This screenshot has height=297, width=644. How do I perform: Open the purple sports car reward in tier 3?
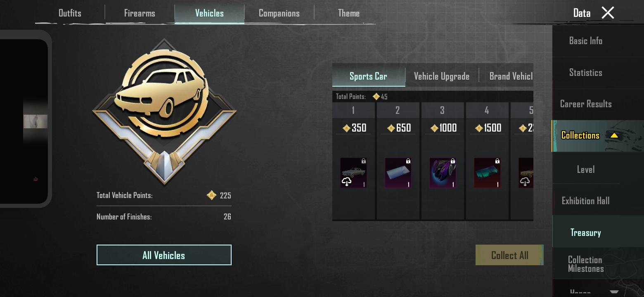pyautogui.click(x=443, y=173)
